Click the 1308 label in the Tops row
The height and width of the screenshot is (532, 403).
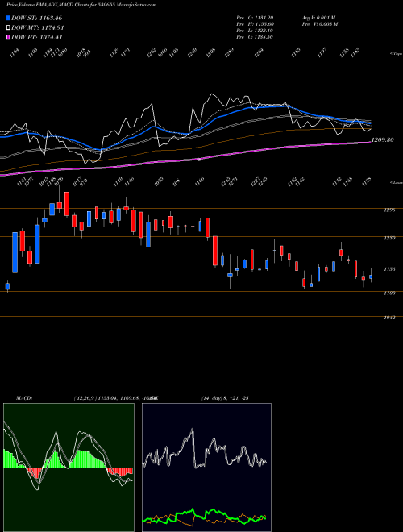coord(210,52)
